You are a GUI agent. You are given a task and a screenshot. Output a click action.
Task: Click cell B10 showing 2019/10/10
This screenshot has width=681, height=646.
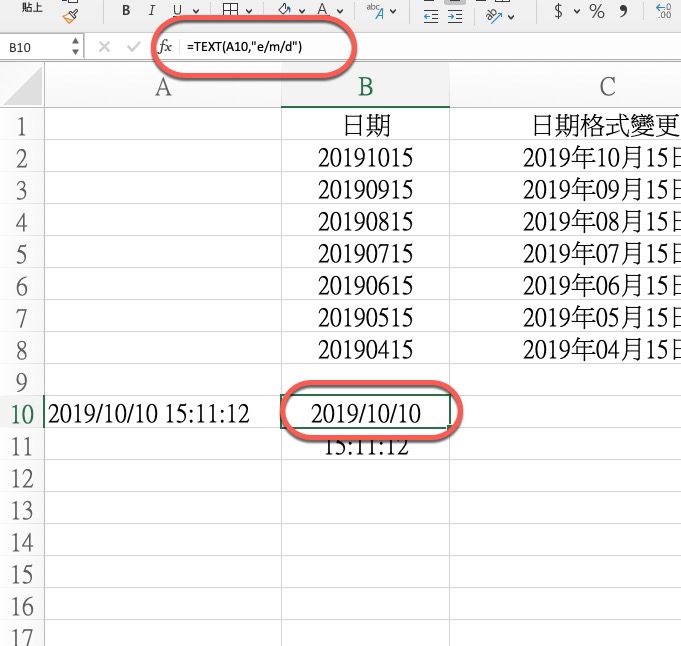tap(365, 413)
